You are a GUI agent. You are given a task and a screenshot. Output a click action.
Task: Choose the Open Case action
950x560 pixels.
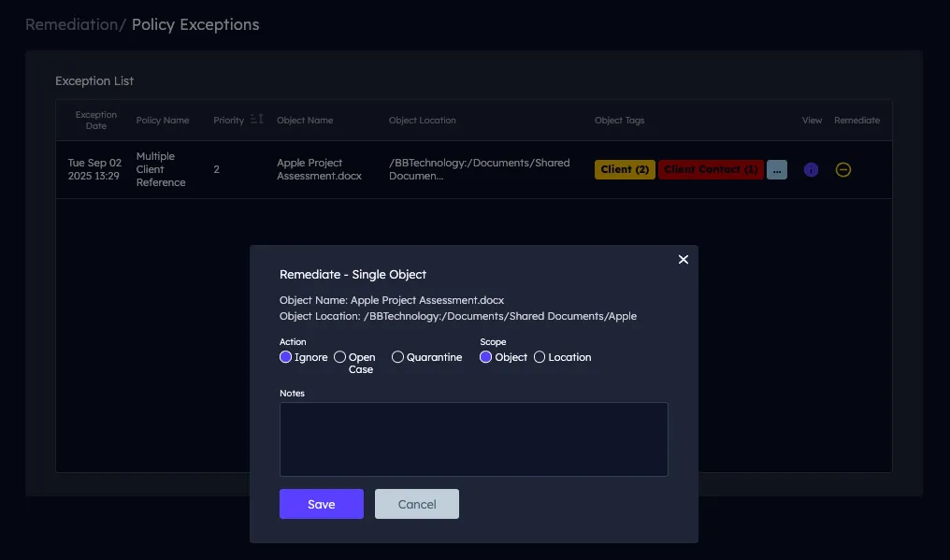click(x=340, y=357)
